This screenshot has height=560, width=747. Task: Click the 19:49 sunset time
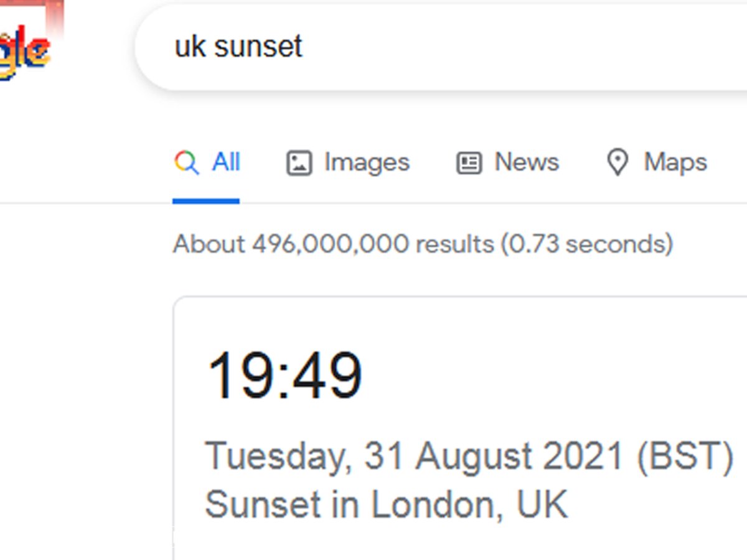pos(284,376)
